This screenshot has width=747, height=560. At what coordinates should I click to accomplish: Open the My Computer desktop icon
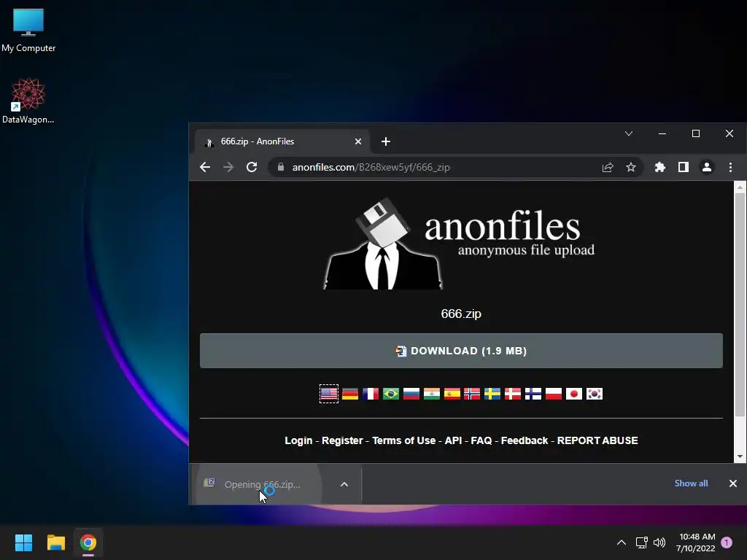[28, 31]
